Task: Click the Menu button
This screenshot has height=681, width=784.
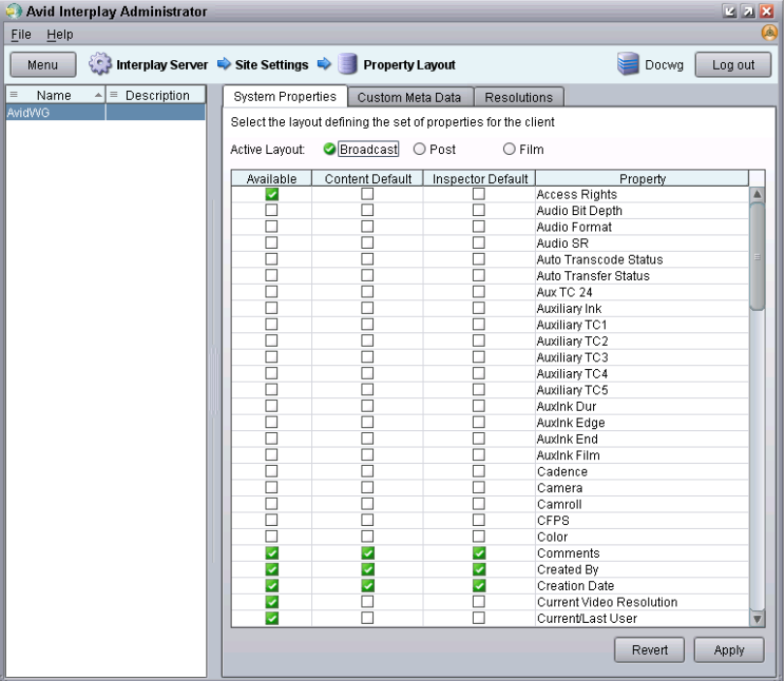Action: [43, 65]
